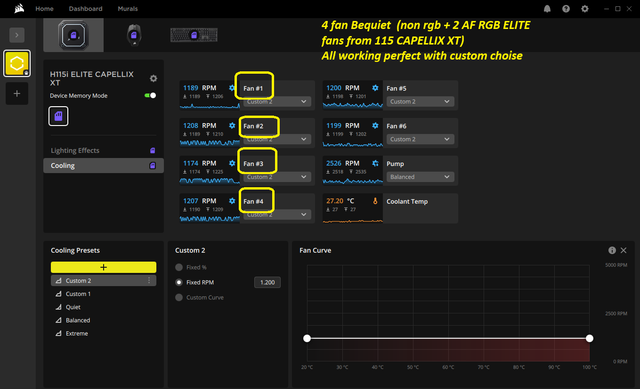This screenshot has height=389, width=640.
Task: Open Pump sensor settings gear
Action: click(375, 163)
